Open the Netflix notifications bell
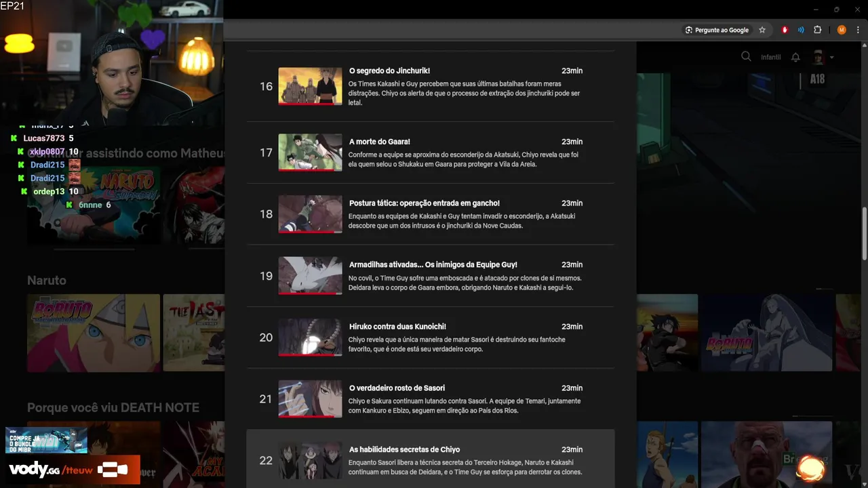868x488 pixels. 795,57
